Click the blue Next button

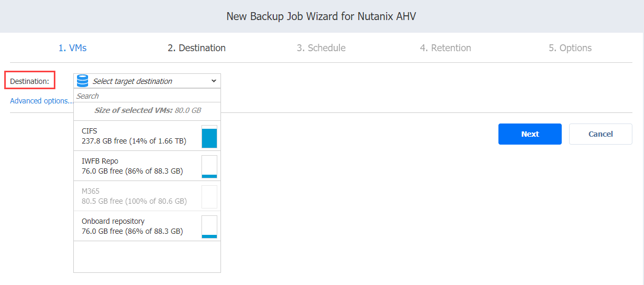click(x=530, y=134)
